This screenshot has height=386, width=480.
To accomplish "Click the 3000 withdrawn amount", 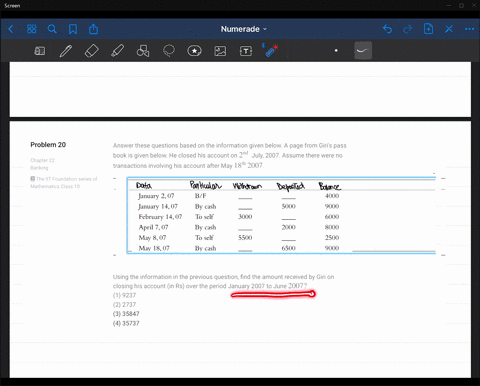I will 245,217.
